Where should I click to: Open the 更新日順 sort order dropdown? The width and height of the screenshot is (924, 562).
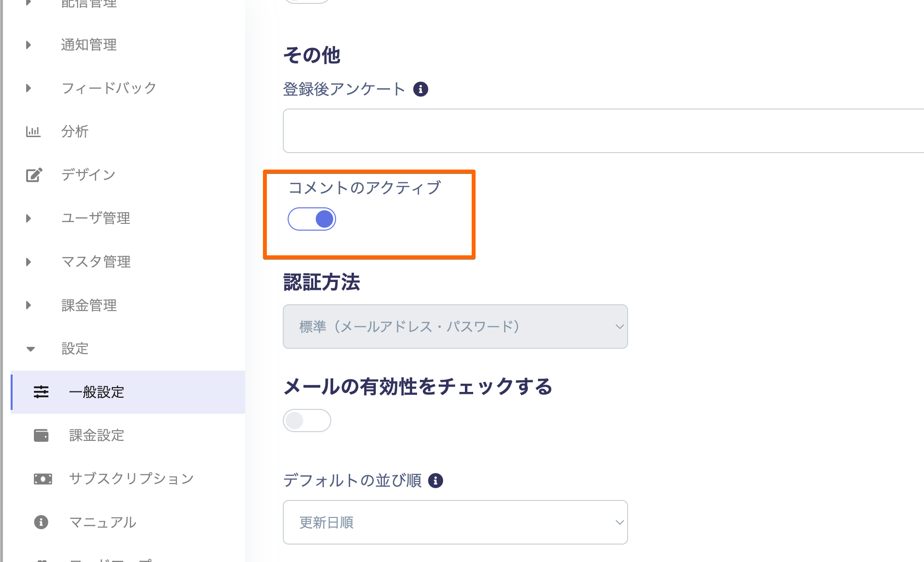tap(455, 522)
